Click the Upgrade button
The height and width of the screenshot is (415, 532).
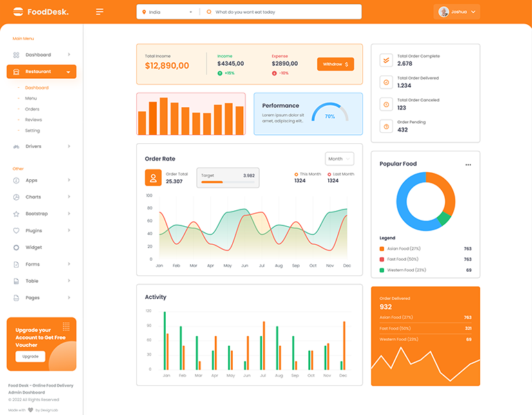click(30, 356)
